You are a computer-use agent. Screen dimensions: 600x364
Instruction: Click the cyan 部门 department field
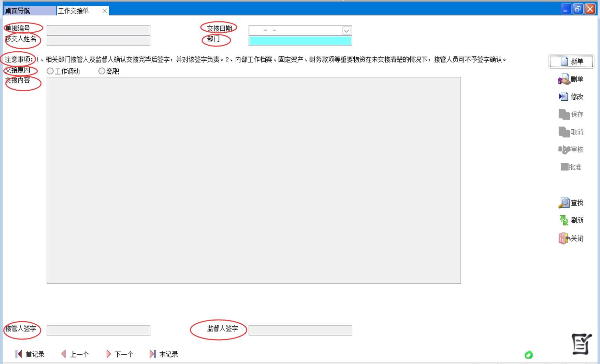coord(300,41)
